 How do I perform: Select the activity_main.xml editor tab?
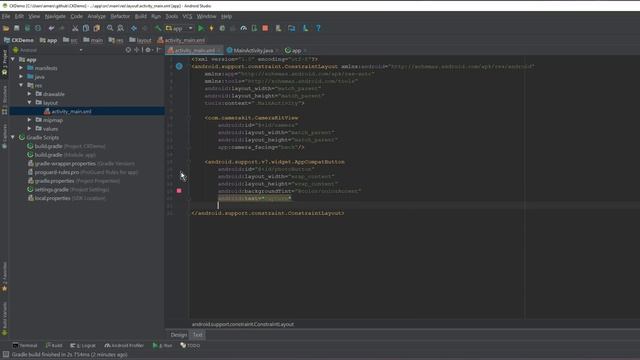pos(194,51)
